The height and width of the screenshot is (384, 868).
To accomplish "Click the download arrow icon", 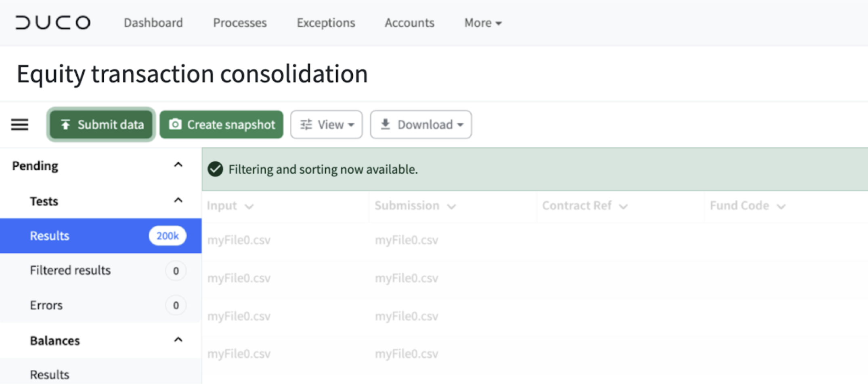I will click(386, 124).
